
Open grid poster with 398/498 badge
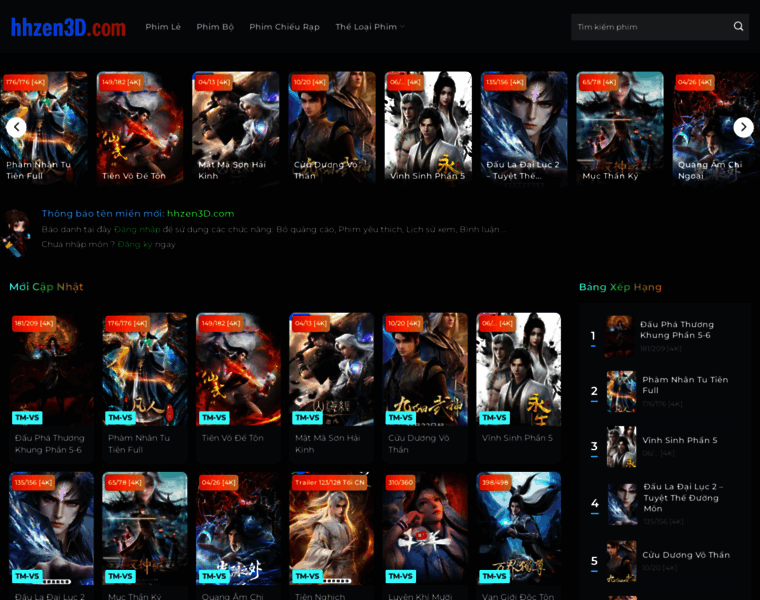coord(519,528)
